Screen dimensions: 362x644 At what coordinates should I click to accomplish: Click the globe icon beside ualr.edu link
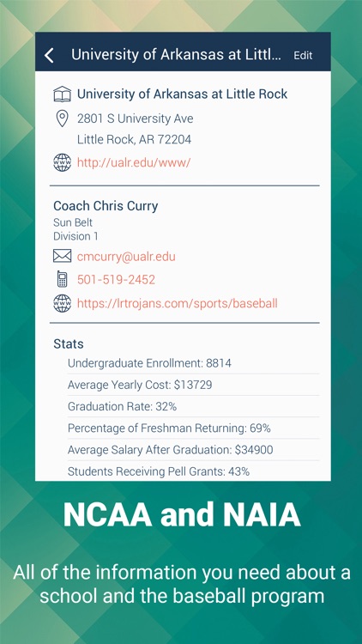pos(63,162)
